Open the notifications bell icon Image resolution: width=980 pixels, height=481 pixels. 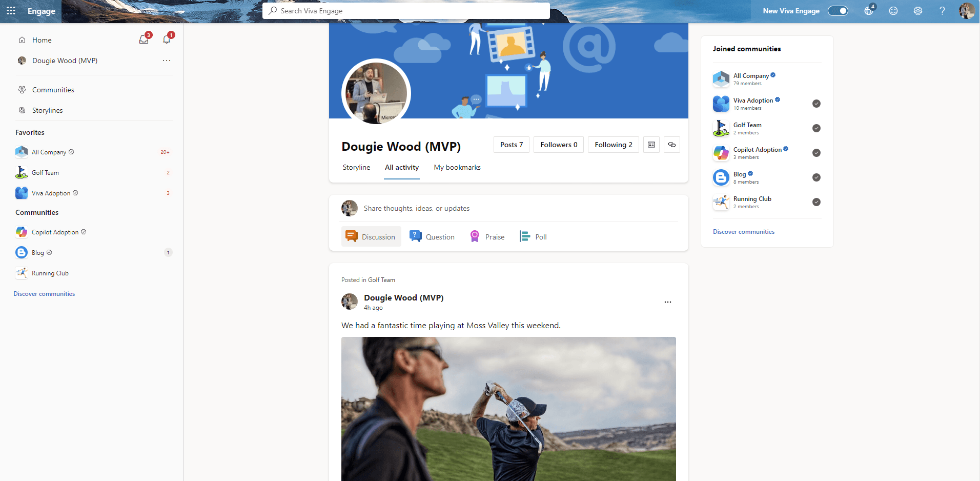coord(167,39)
